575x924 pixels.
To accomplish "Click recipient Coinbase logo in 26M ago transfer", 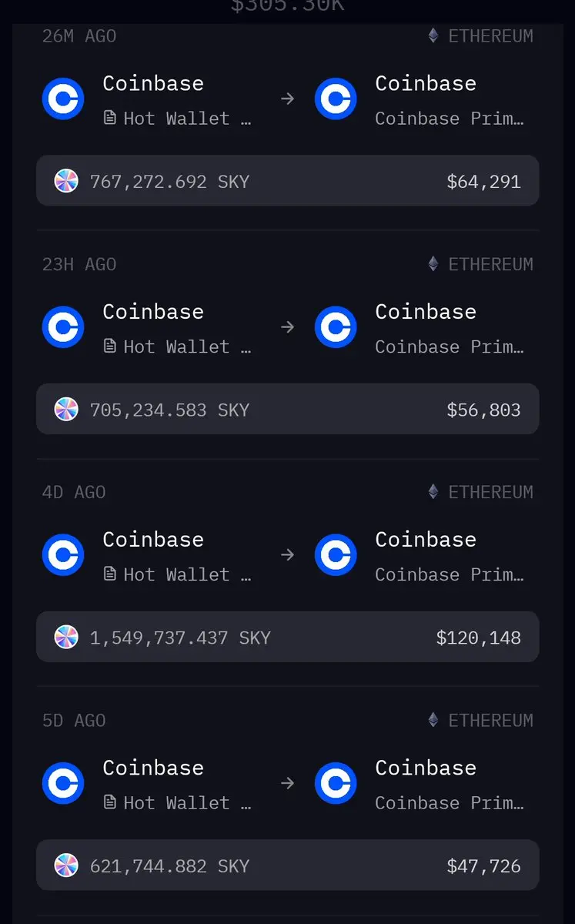I will point(336,99).
